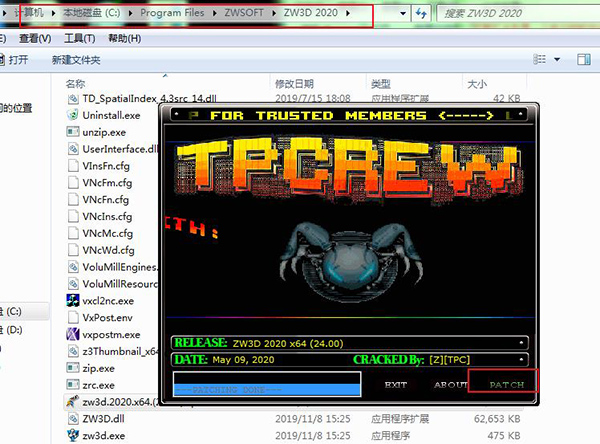
Task: Click the 应用程序扩展 type cell of ZW3D.dll
Action: point(399,419)
